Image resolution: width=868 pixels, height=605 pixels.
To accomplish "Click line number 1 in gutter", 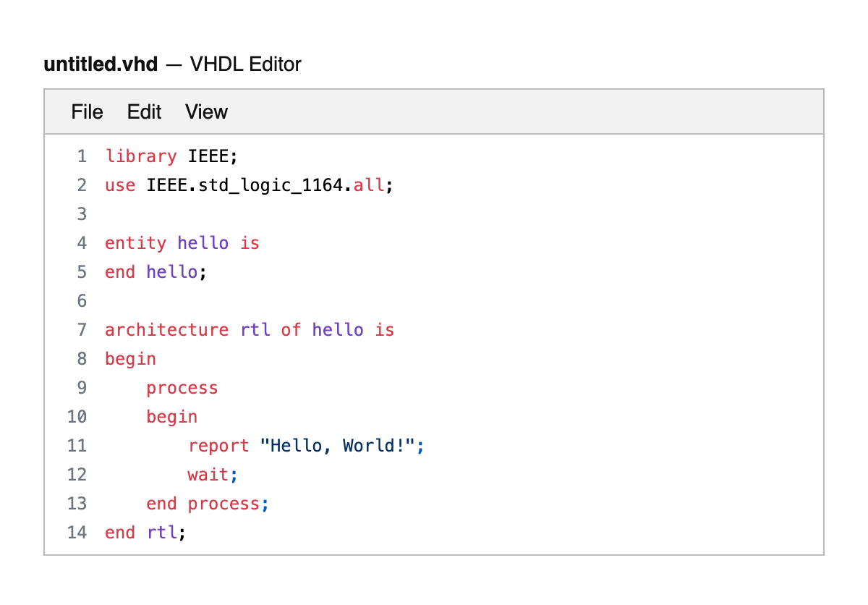I will [x=81, y=156].
